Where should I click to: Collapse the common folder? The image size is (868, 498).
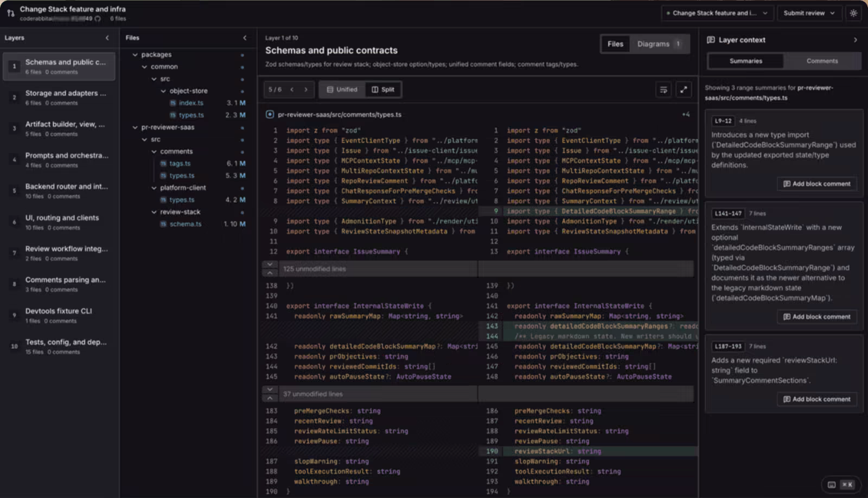coord(144,67)
